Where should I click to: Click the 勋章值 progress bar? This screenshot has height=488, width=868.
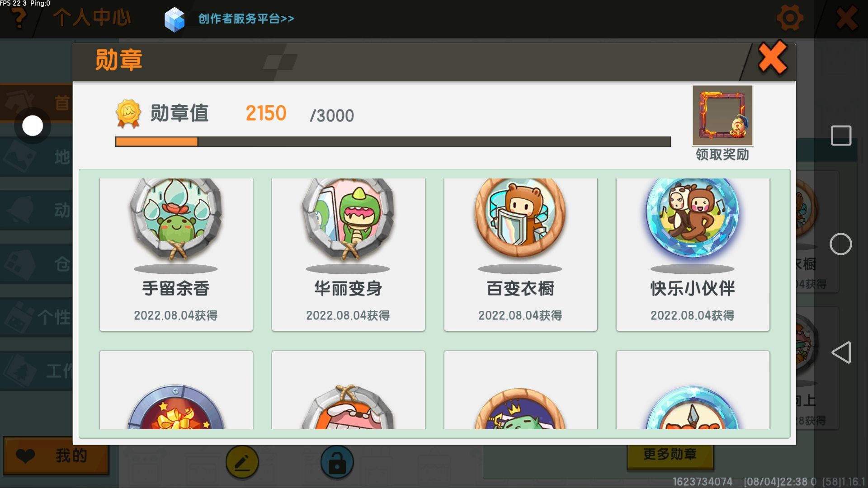click(x=393, y=142)
